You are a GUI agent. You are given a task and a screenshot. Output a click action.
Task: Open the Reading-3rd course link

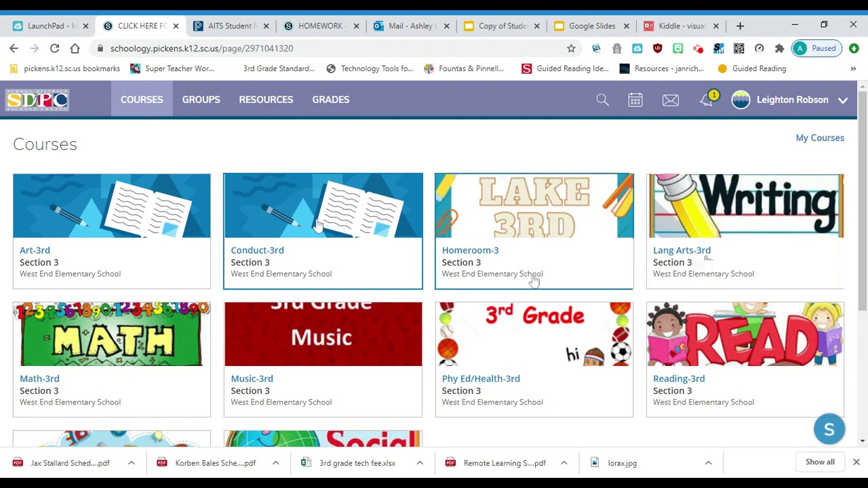(679, 379)
